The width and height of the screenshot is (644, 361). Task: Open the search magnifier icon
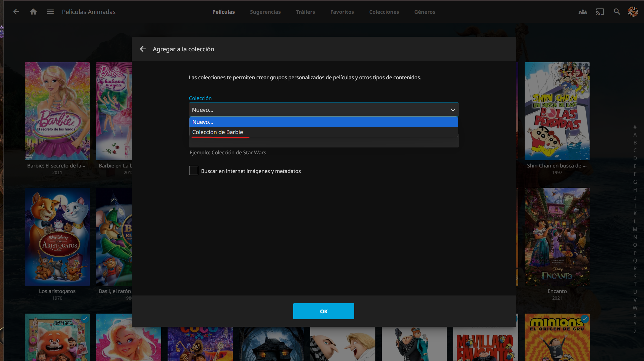point(617,12)
